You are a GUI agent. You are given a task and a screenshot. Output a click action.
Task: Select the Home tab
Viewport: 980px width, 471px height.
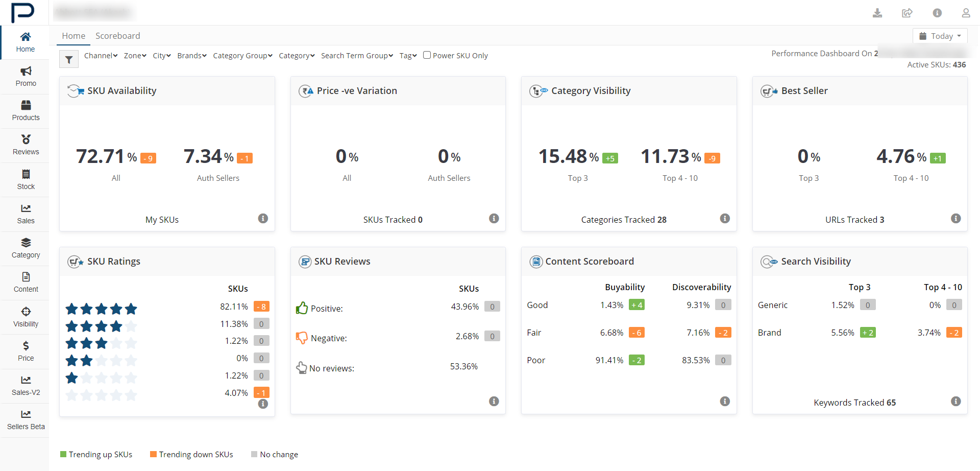pos(73,36)
